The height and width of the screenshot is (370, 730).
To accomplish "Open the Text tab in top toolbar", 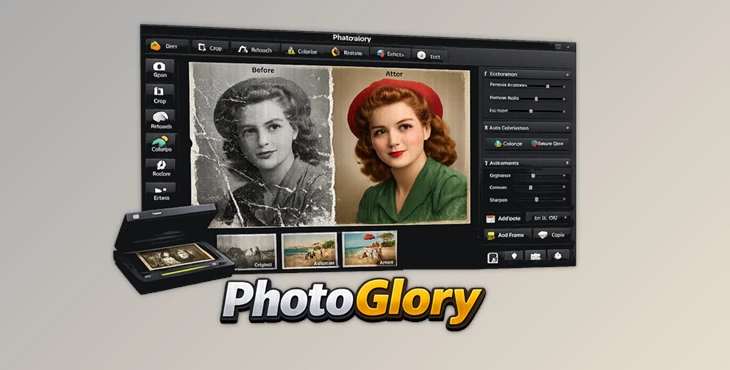I will [429, 56].
